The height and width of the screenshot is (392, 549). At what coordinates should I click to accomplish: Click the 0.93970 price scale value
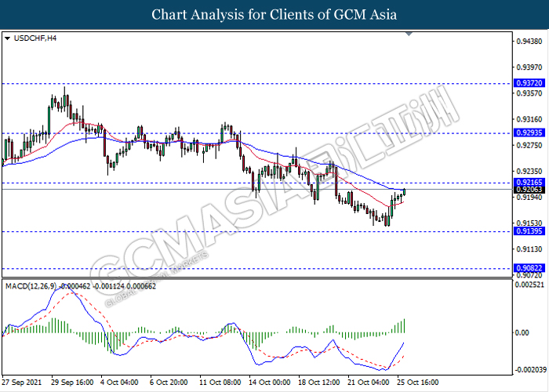click(x=529, y=67)
